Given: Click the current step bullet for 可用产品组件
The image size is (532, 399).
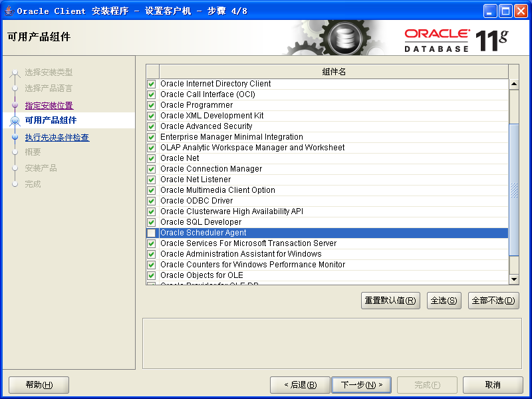Looking at the screenshot, I should point(15,121).
